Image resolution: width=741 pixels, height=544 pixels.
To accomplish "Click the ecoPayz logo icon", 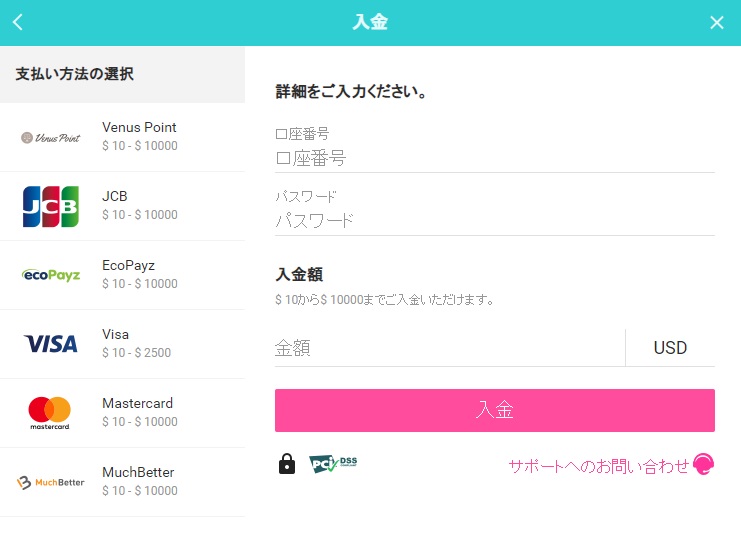I will pos(51,275).
